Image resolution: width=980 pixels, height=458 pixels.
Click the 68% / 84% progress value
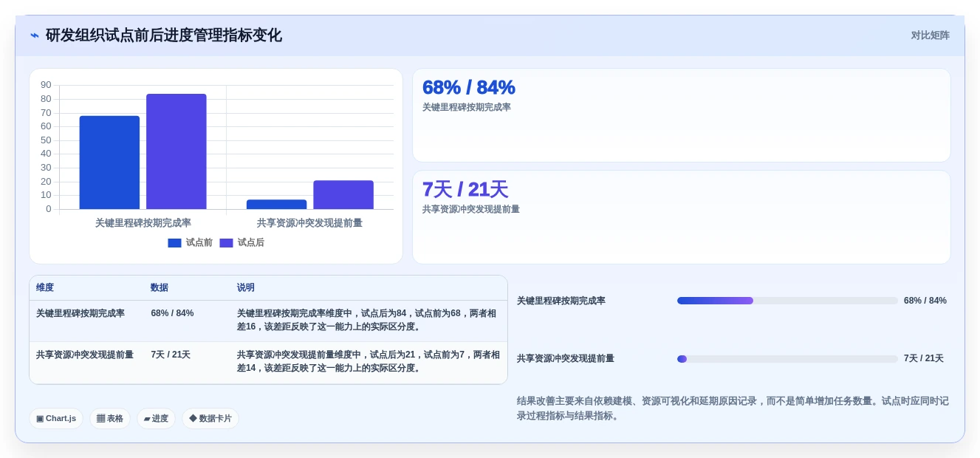(925, 301)
